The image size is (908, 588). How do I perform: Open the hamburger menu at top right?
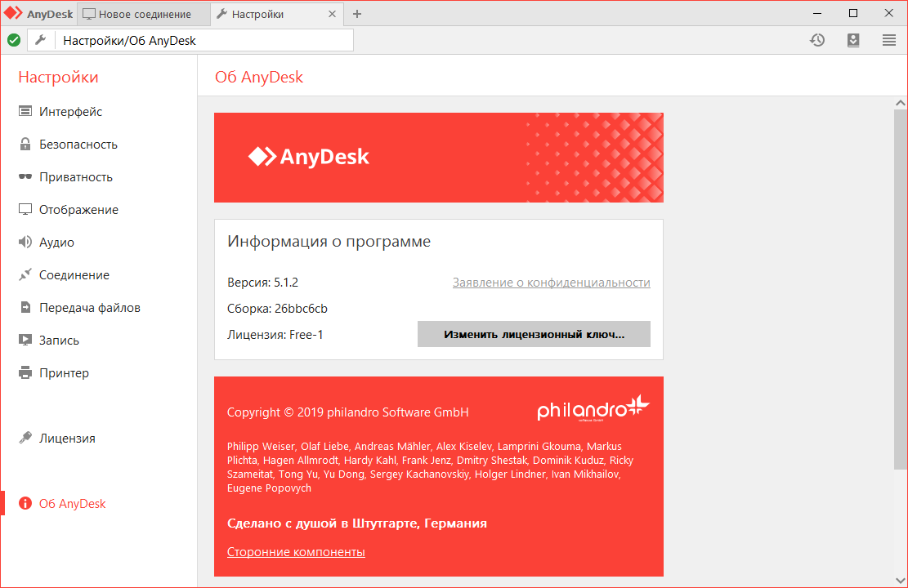pyautogui.click(x=889, y=39)
